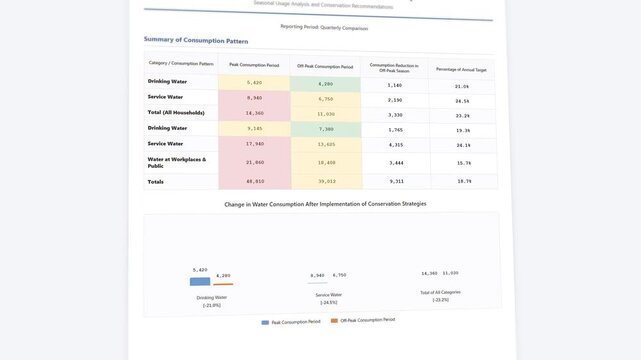Click the 5,420 data label above blue bar

pyautogui.click(x=200, y=270)
